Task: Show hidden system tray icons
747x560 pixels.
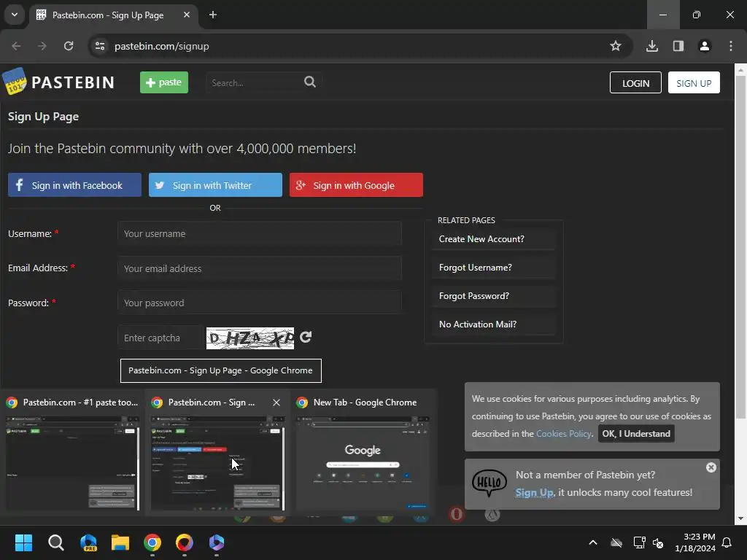Action: (593, 542)
